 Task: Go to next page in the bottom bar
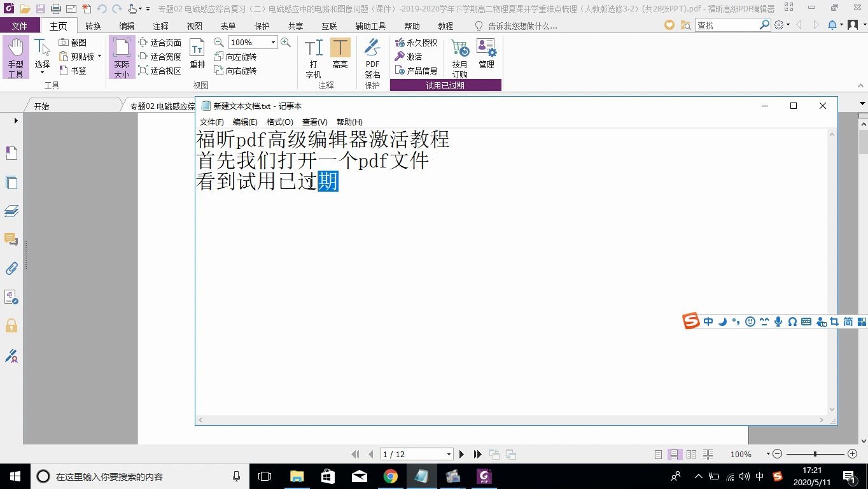(x=462, y=454)
